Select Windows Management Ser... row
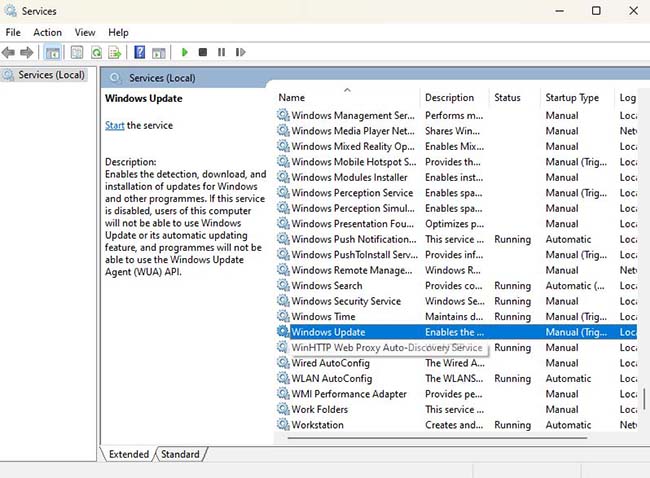650x478 pixels. pos(456,115)
